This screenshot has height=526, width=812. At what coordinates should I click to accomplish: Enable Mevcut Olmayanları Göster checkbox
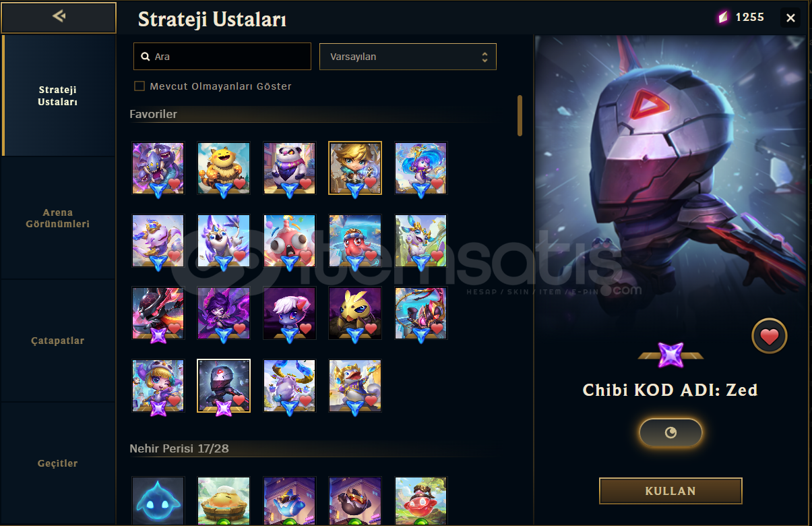[x=139, y=86]
